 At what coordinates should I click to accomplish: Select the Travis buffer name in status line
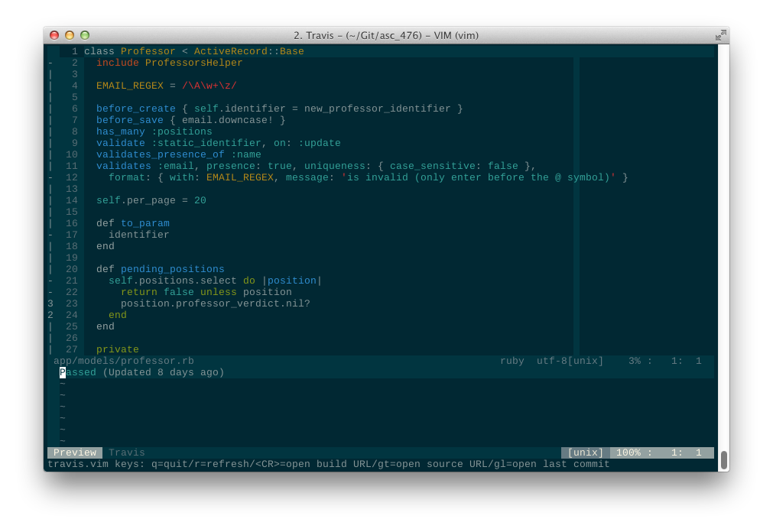[127, 453]
